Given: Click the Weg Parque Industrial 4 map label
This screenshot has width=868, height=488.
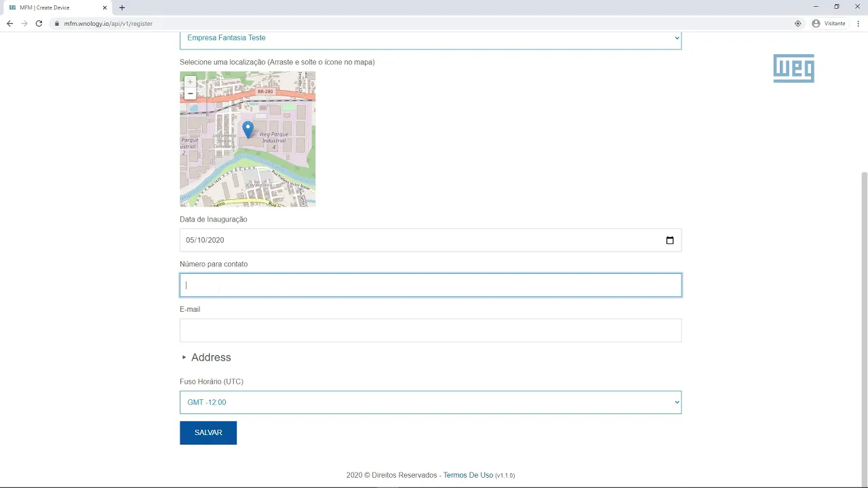Looking at the screenshot, I should click(x=274, y=140).
